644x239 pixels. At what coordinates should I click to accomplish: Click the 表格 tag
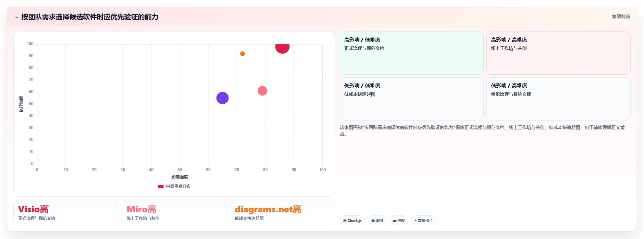(x=377, y=221)
